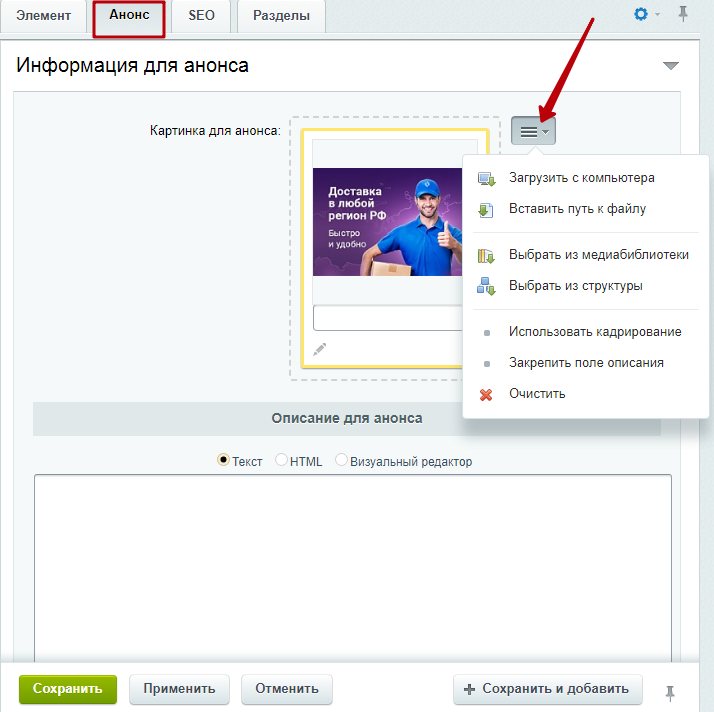Screen dimensions: 714x712
Task: Click the 'Применить' button
Action: coord(179,689)
